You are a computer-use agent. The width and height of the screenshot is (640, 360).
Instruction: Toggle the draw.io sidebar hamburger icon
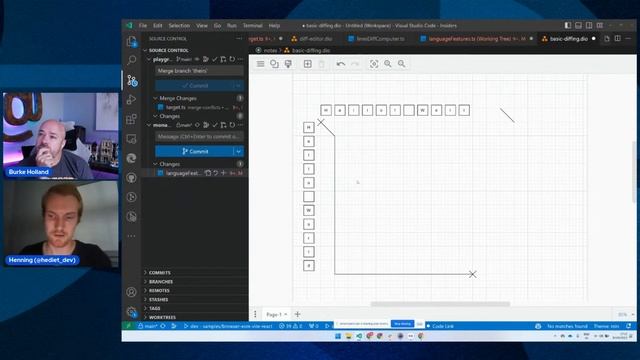pos(260,64)
